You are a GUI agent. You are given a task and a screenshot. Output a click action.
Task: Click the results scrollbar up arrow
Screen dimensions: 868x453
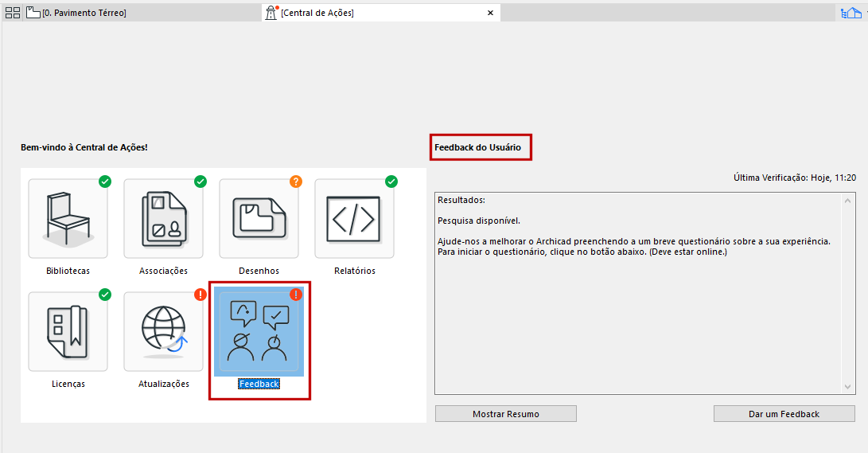click(847, 201)
